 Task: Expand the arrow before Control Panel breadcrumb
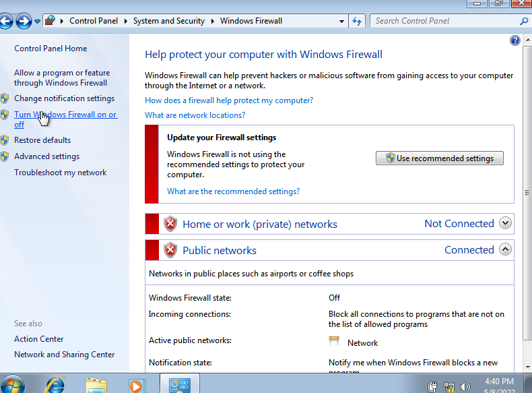coord(62,21)
